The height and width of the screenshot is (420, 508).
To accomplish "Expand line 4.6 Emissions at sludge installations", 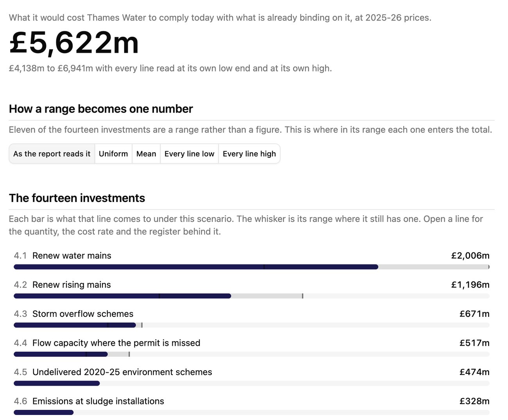I will click(252, 406).
